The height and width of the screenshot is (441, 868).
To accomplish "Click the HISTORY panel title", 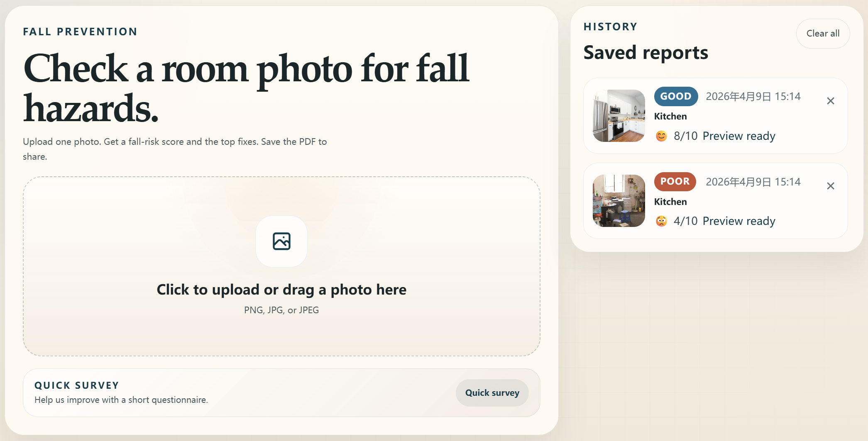I will click(610, 26).
